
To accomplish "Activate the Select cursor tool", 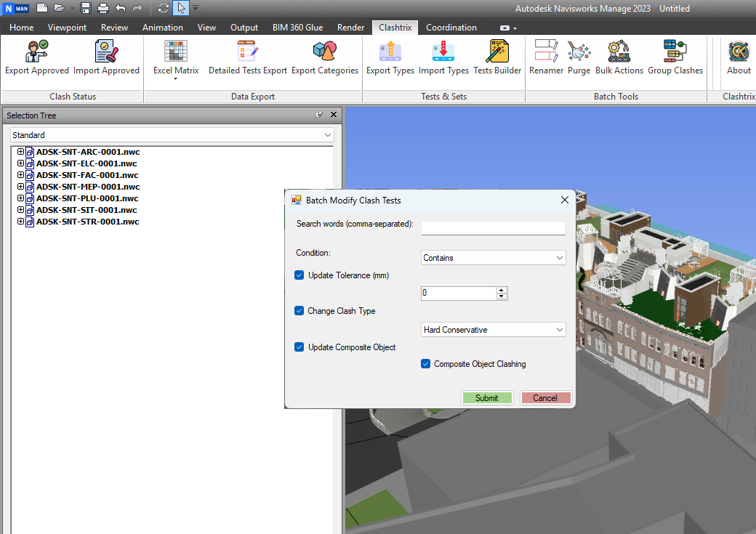I will 181,8.
